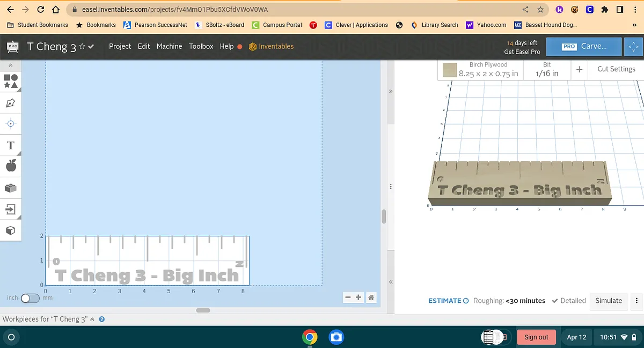This screenshot has height=348, width=644.
Task: Click the birch plywood color swatch
Action: [450, 70]
